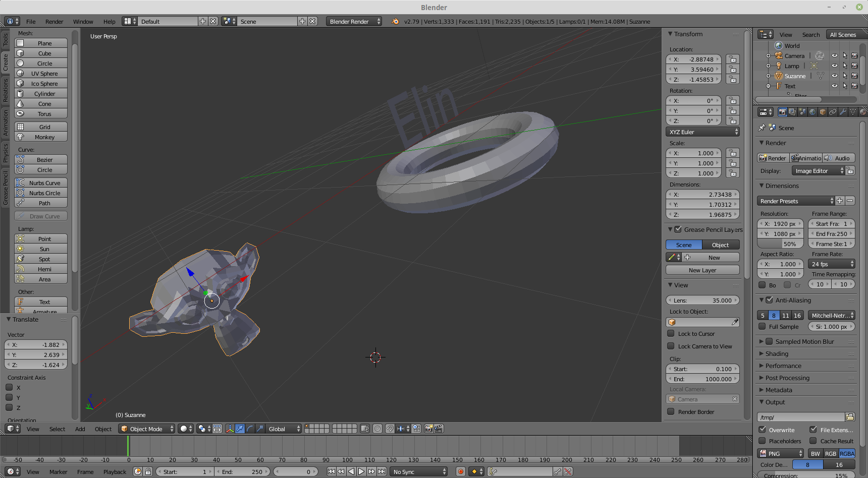This screenshot has width=868, height=478.
Task: Click the Animation render button
Action: click(x=806, y=158)
